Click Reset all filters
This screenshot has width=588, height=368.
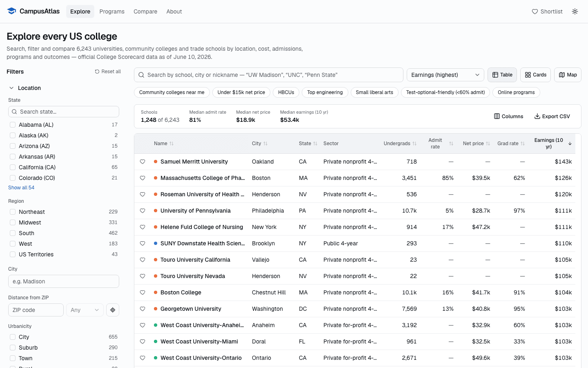[108, 72]
